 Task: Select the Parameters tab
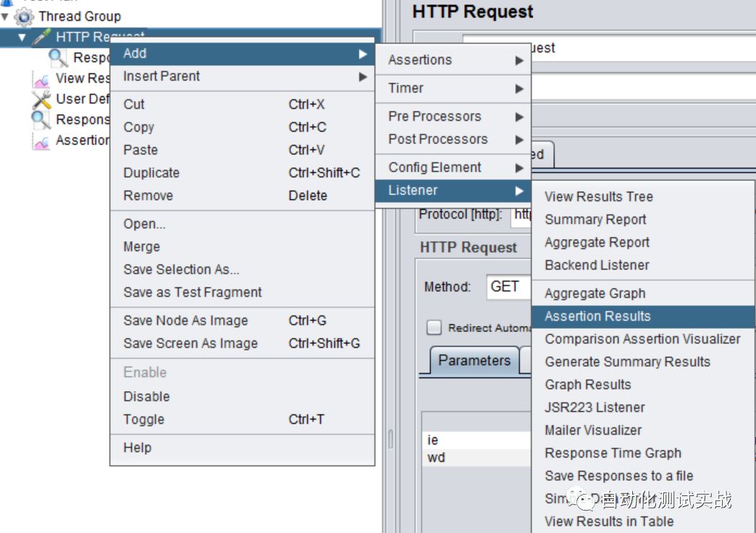[474, 361]
